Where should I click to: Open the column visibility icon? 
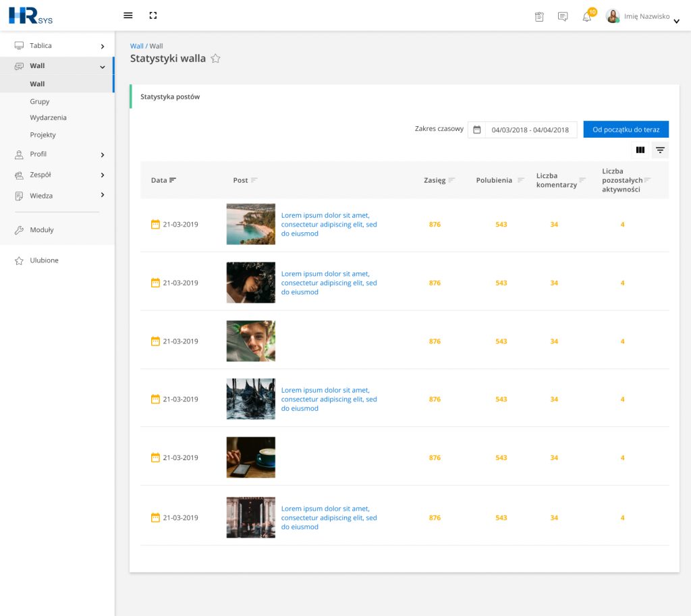[640, 150]
